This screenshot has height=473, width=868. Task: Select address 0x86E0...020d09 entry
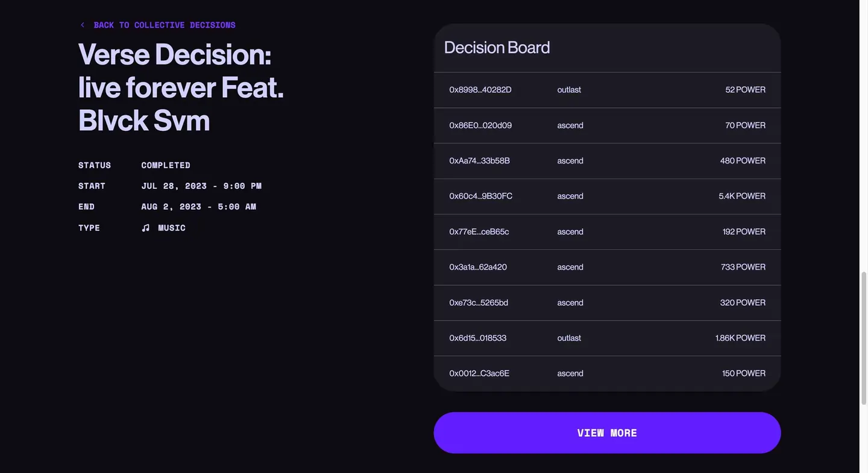(607, 125)
